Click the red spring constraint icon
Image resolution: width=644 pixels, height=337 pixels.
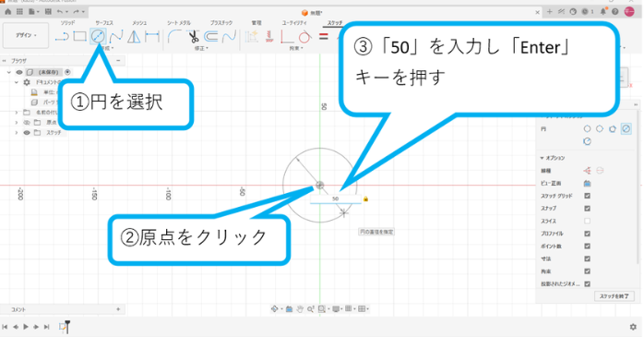269,37
